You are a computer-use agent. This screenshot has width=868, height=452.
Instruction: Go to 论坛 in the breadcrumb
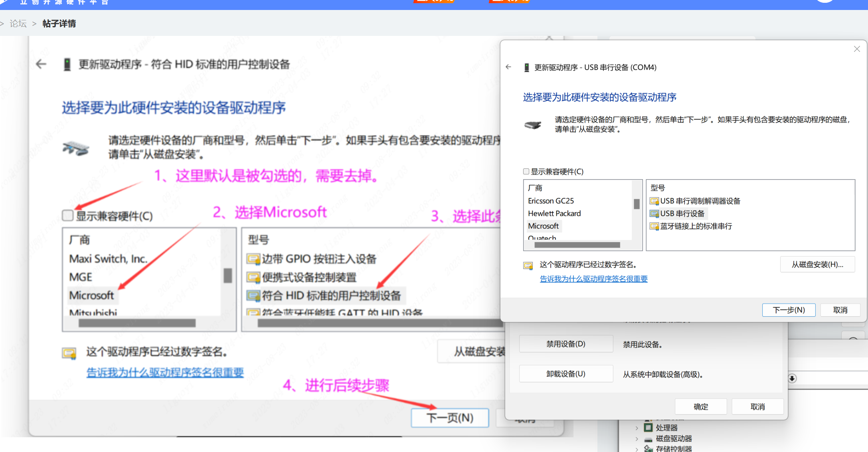(x=18, y=24)
